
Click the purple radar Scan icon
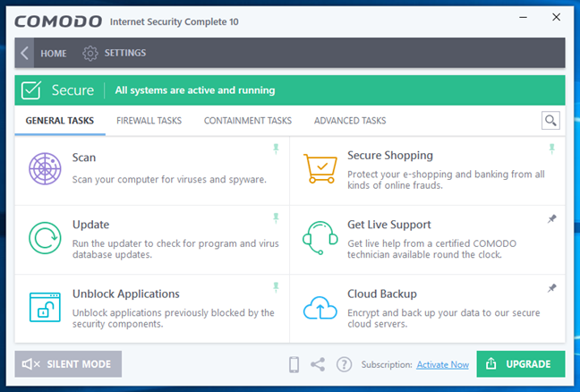pyautogui.click(x=45, y=168)
